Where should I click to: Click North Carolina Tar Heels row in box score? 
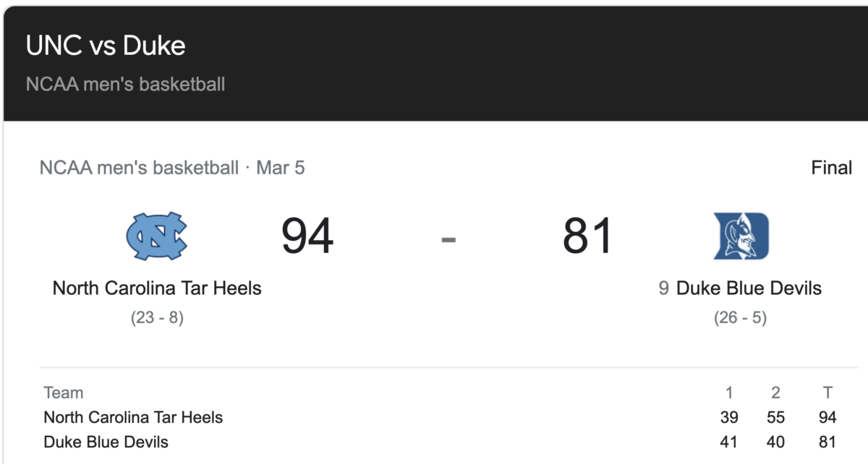pos(440,418)
